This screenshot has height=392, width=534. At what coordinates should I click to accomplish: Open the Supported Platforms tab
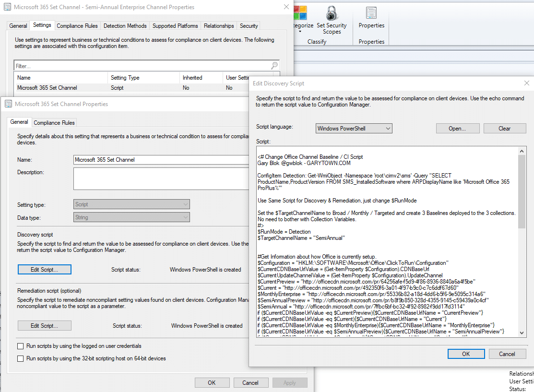[x=175, y=26]
